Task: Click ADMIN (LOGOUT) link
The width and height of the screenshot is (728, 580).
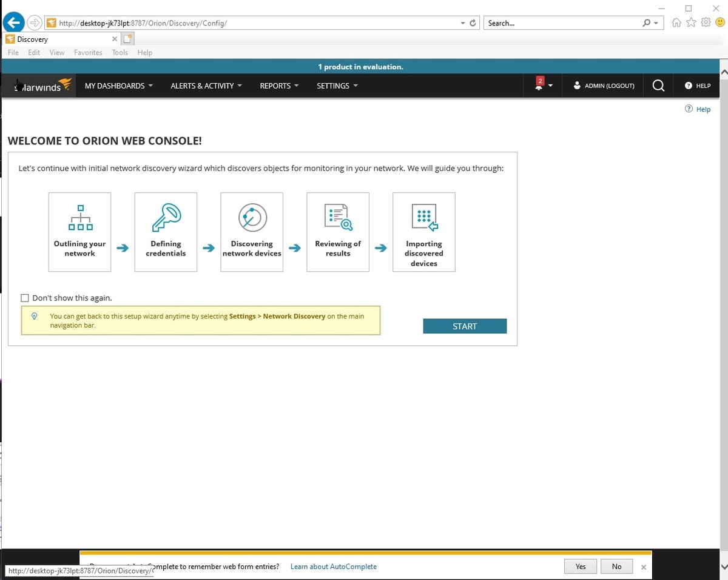Action: (604, 86)
